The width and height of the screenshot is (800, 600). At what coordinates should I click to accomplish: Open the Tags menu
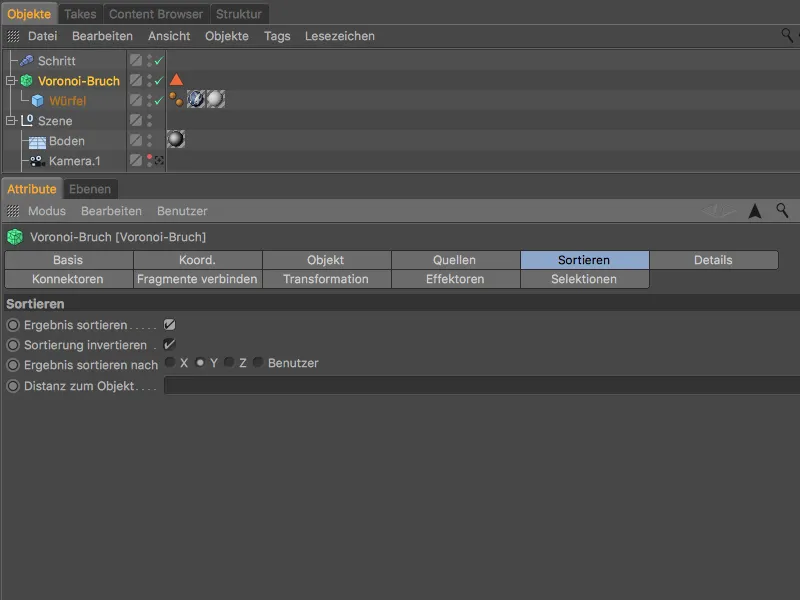(277, 36)
